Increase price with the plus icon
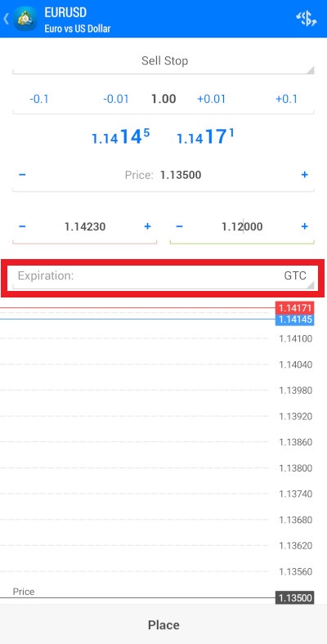Screen dimensions: 327x644 [x=304, y=175]
